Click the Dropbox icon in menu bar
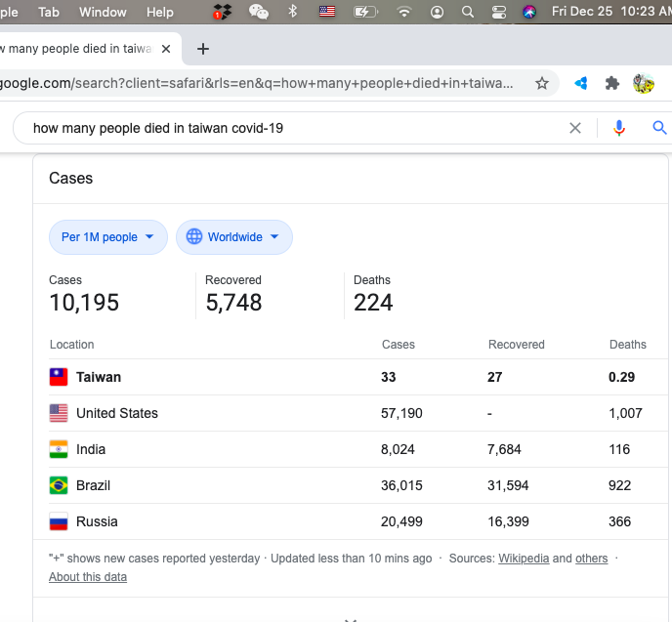The width and height of the screenshot is (672, 622). tap(223, 13)
